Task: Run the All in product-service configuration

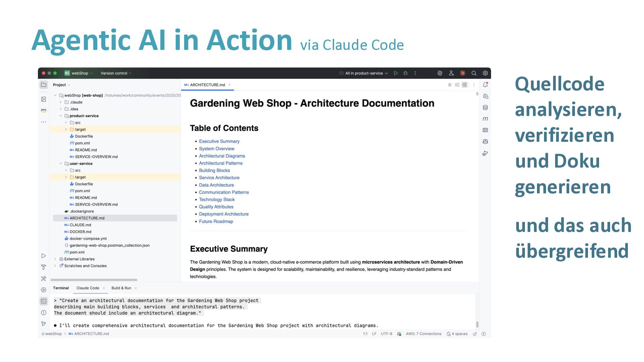Action: click(396, 73)
